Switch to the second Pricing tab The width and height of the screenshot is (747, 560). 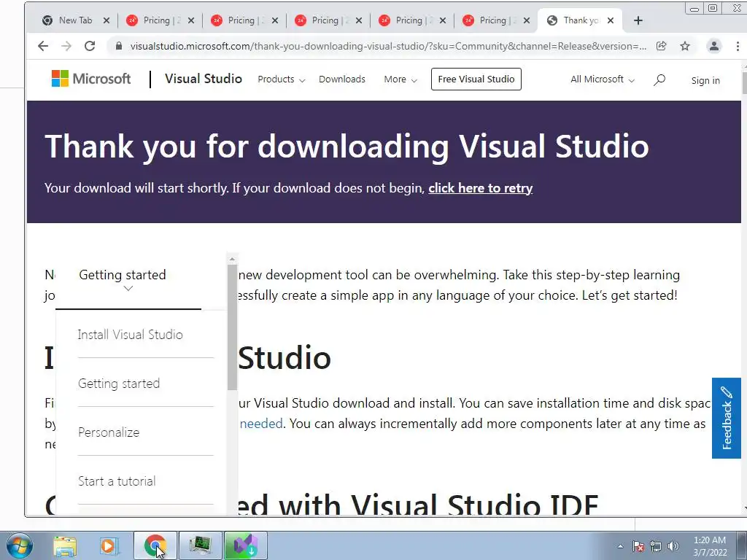coord(243,20)
